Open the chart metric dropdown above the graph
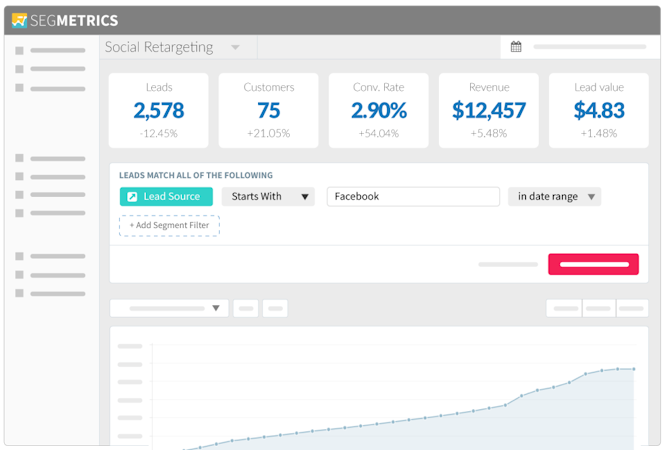Image resolution: width=666 pixels, height=450 pixels. click(x=169, y=308)
